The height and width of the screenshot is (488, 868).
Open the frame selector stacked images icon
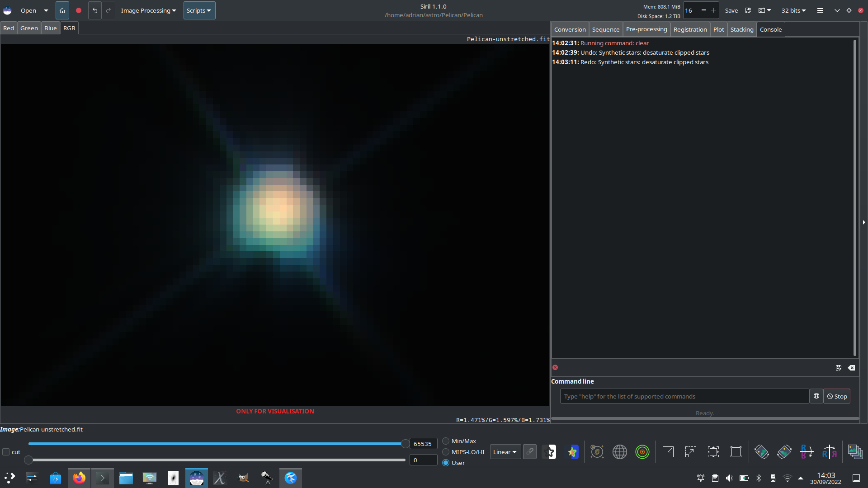(855, 452)
